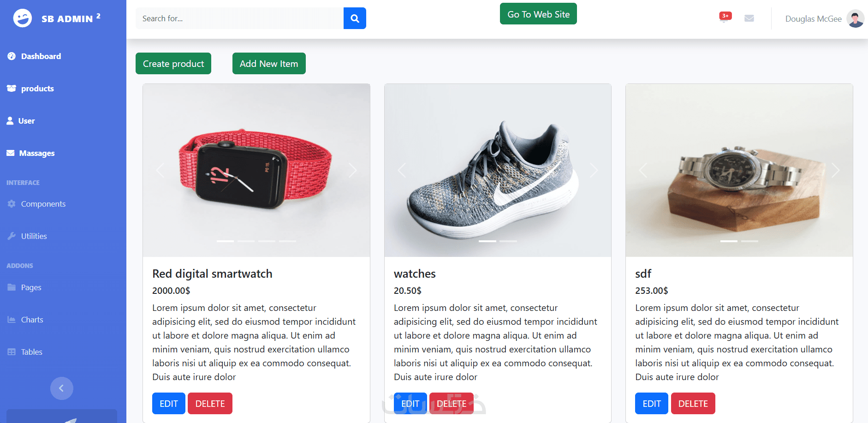Expand the Utilities sidebar section

tap(34, 236)
